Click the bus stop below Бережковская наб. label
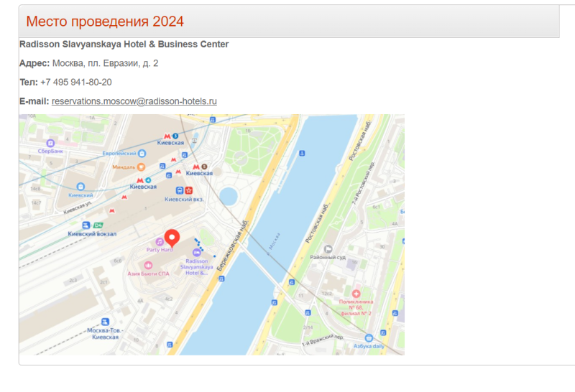Image resolution: width=575 pixels, height=392 pixels. tap(221, 279)
